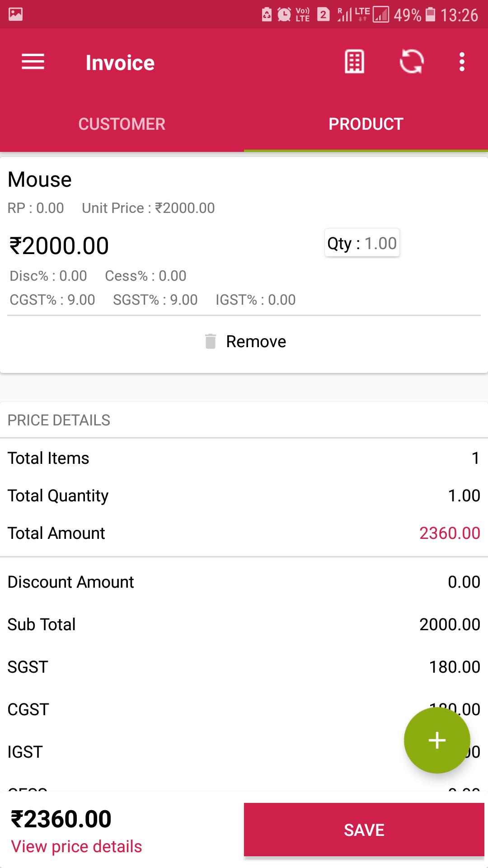Switch to the CUSTOMER tab

[122, 124]
